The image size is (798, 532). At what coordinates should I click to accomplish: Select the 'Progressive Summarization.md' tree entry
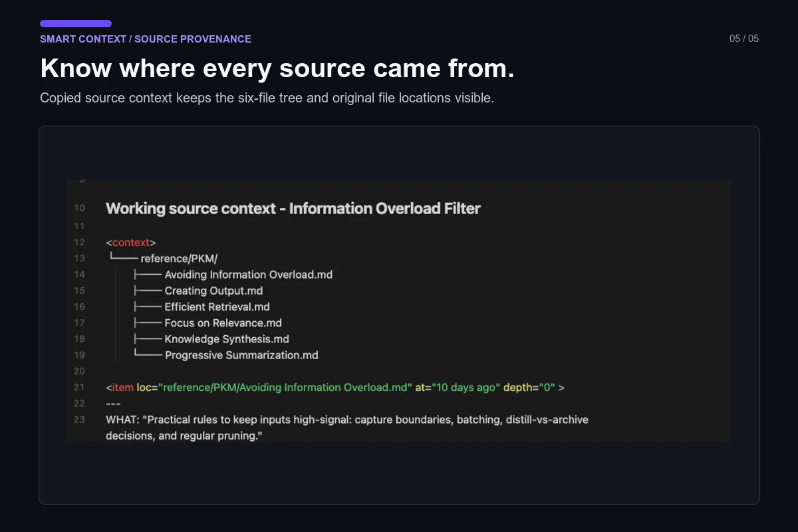pyautogui.click(x=241, y=355)
